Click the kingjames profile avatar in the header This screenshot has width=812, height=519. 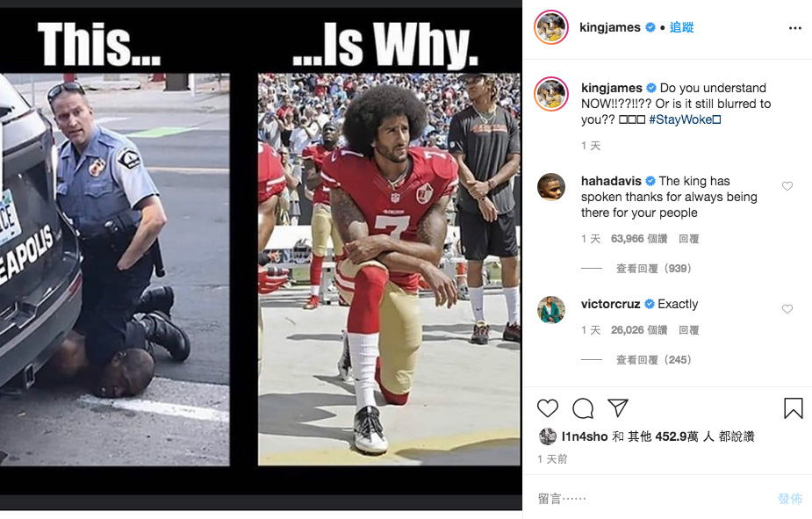click(551, 27)
